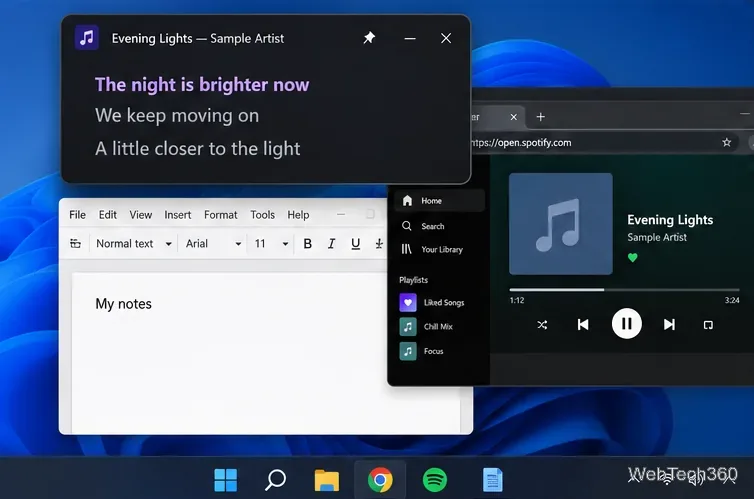Close the current browser tab
The image size is (754, 499).
coord(514,117)
